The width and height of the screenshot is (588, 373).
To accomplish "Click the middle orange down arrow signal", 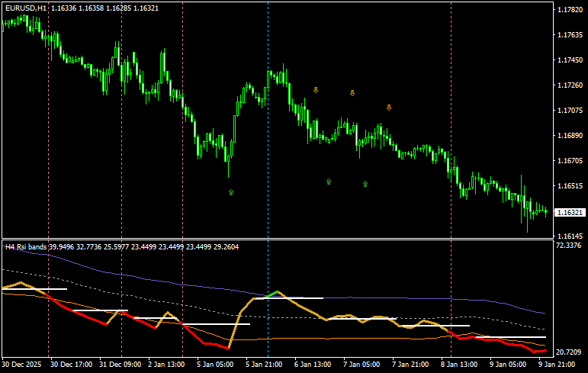I will (x=352, y=93).
